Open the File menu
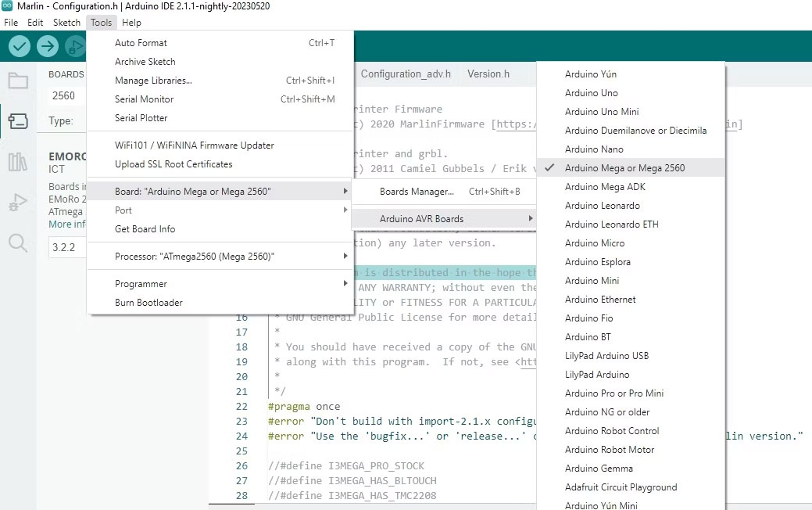Viewport: 812px width, 510px height. coord(11,22)
